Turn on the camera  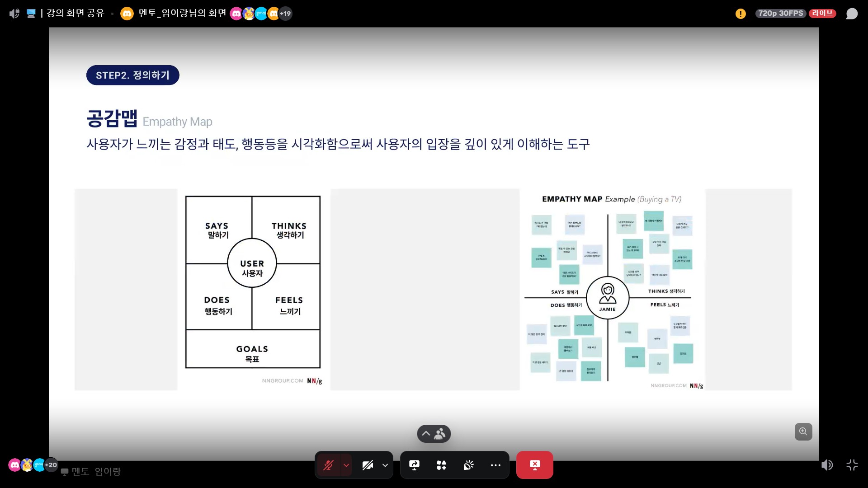point(368,465)
